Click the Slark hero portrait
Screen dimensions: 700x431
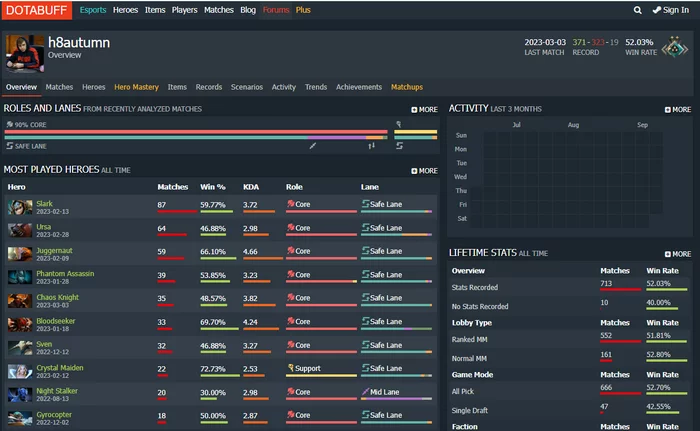point(20,207)
